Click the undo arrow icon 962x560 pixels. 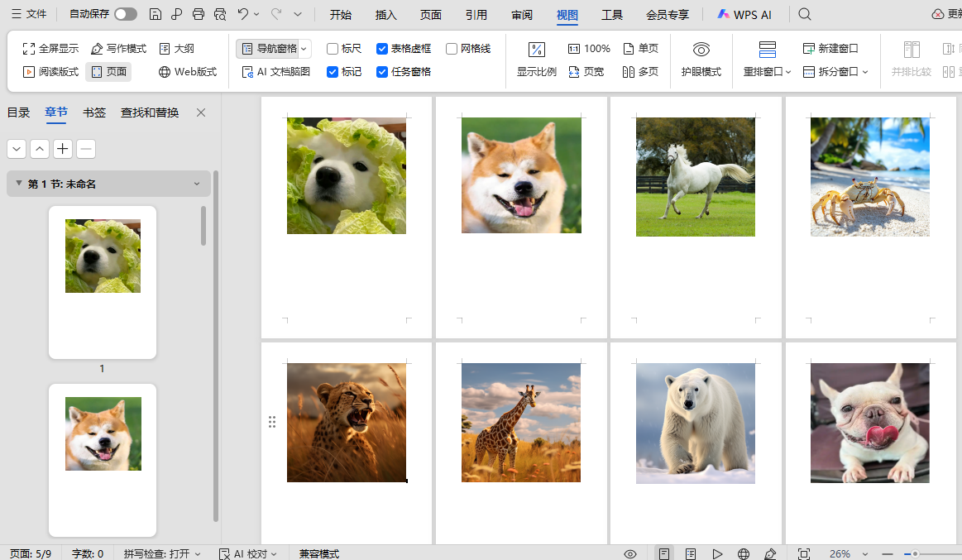pos(243,14)
